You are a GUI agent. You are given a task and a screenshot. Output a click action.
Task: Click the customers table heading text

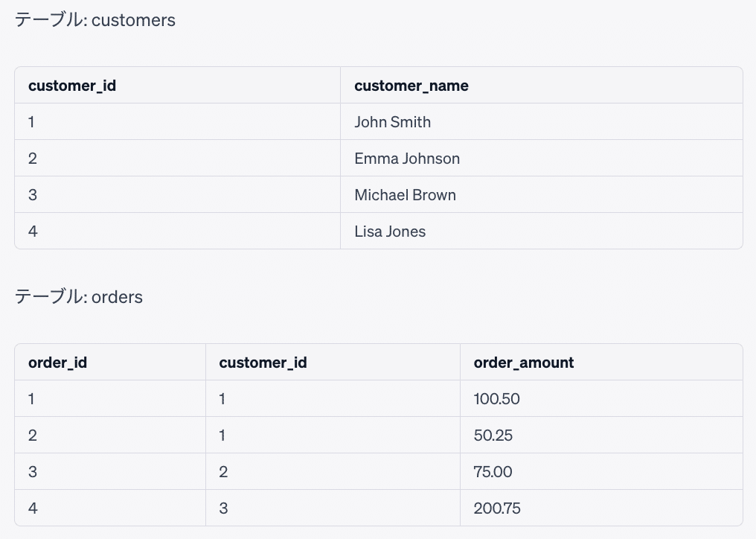(x=95, y=20)
